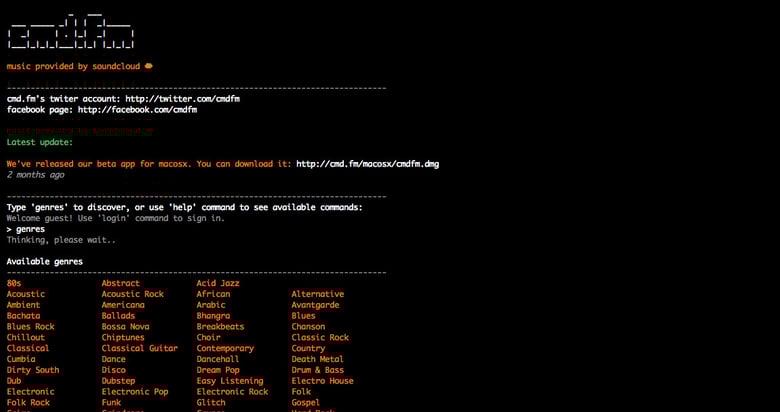Click the typed 'genres' command line
Image resolution: width=780 pixels, height=412 pixels.
click(26, 229)
